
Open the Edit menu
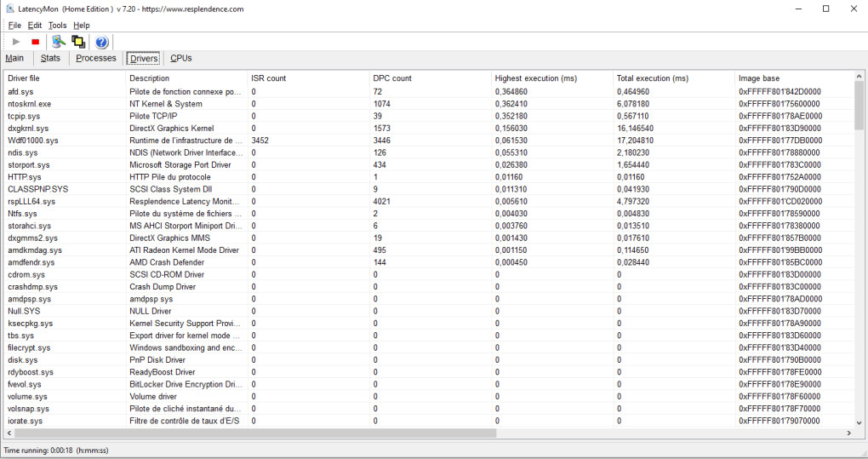(34, 26)
